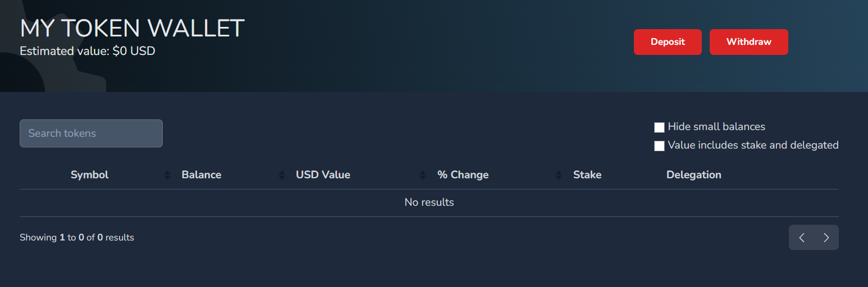Sort table by USD Value header
The width and height of the screenshot is (868, 287).
pyautogui.click(x=323, y=175)
